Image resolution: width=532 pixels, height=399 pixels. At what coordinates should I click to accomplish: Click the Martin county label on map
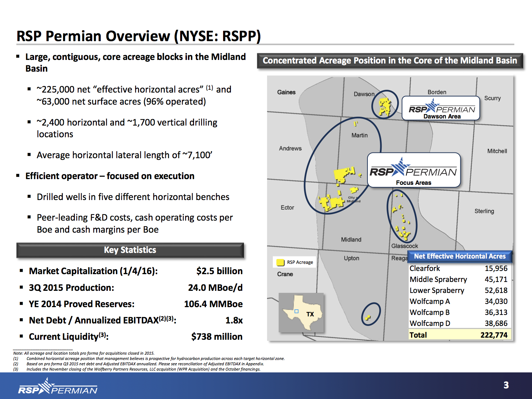pyautogui.click(x=360, y=135)
